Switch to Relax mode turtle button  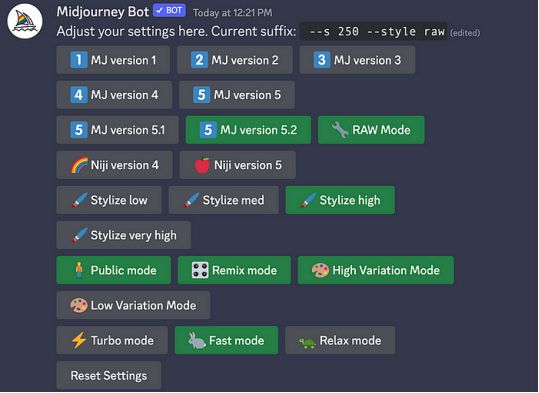(340, 340)
